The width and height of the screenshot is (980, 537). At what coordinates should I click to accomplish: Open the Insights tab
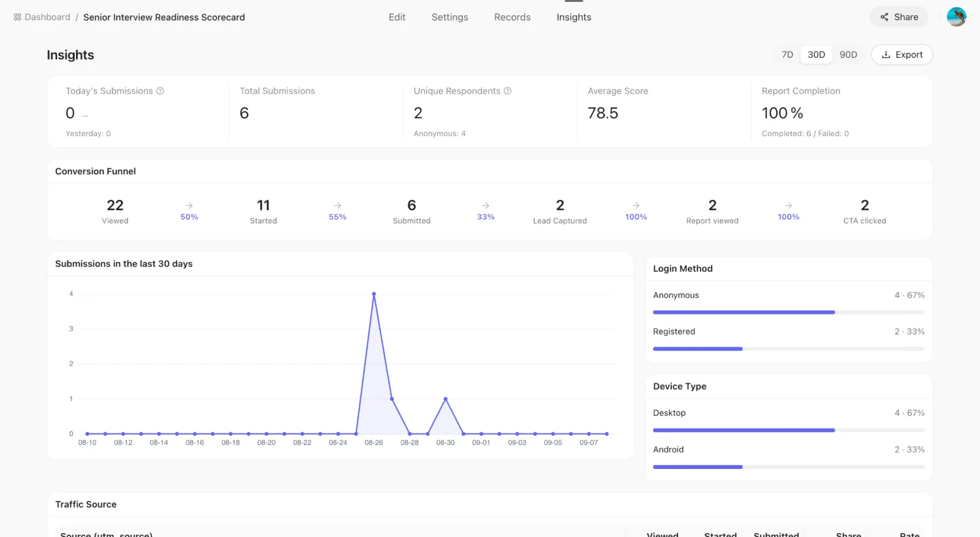(x=574, y=17)
